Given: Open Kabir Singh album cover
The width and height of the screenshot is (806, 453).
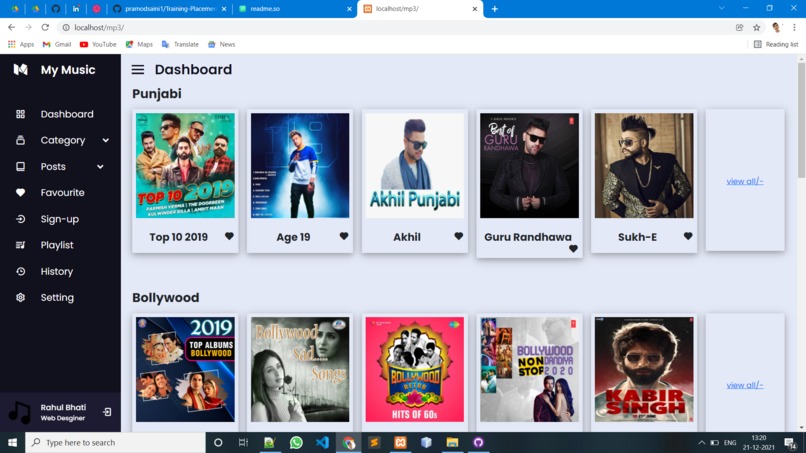Looking at the screenshot, I should tap(644, 369).
